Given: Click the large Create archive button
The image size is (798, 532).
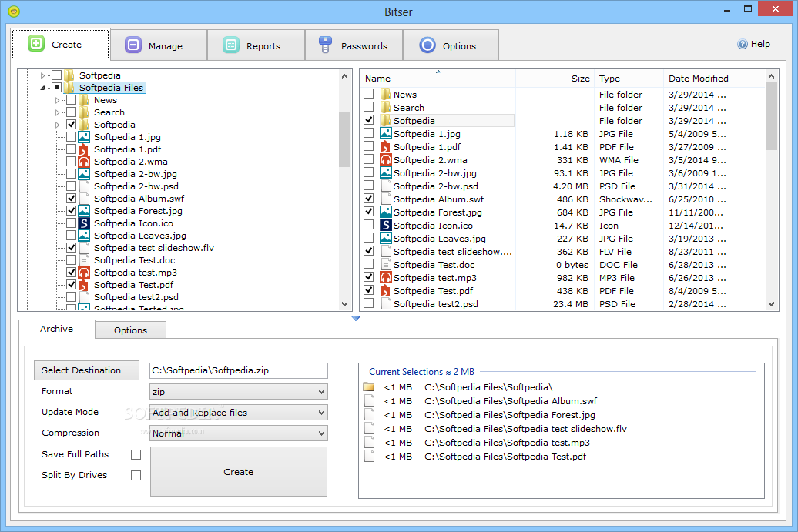Looking at the screenshot, I should pyautogui.click(x=239, y=471).
